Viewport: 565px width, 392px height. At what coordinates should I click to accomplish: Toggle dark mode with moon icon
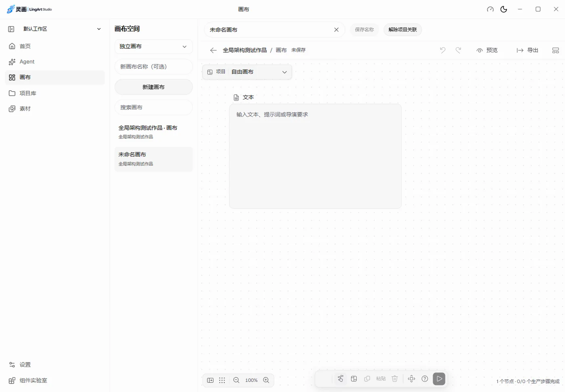tap(504, 9)
